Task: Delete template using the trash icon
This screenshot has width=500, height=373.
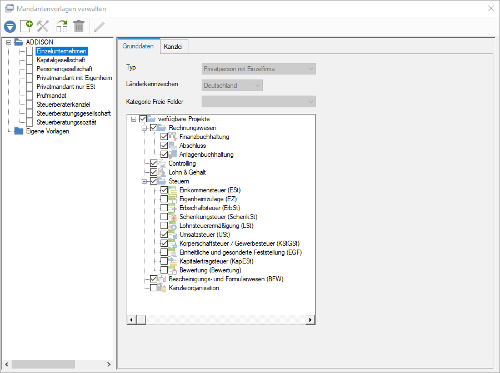Action: click(79, 26)
